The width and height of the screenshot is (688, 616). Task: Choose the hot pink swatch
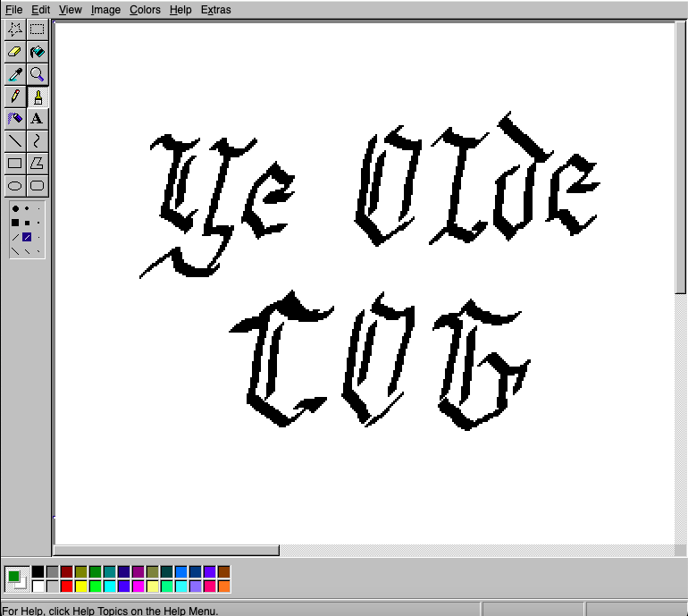tap(210, 586)
